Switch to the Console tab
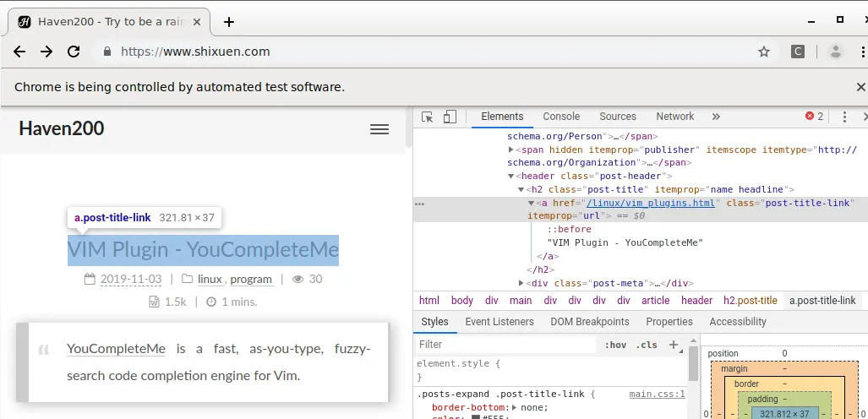 [x=561, y=117]
